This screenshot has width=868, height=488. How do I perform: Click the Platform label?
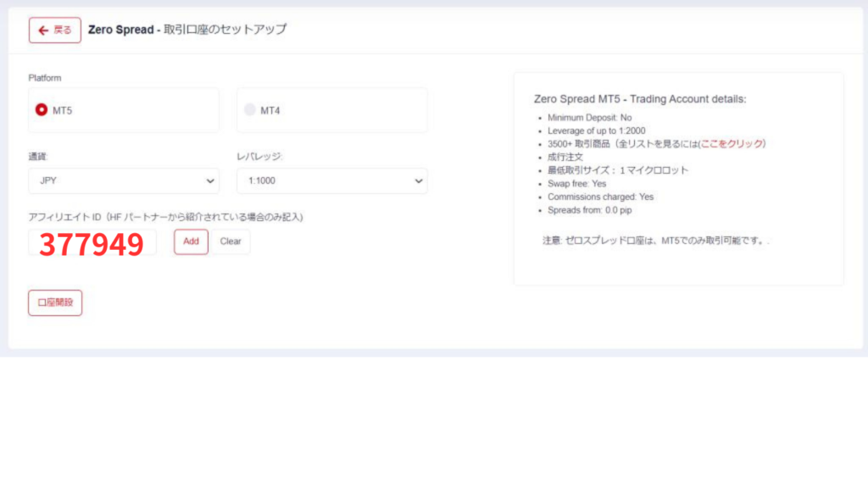45,78
